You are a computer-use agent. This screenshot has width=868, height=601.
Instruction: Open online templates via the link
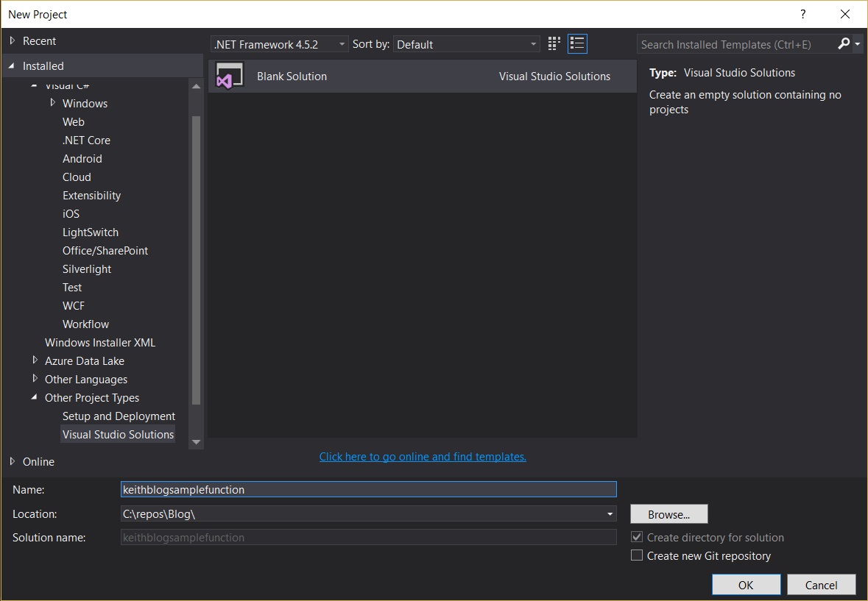tap(422, 456)
